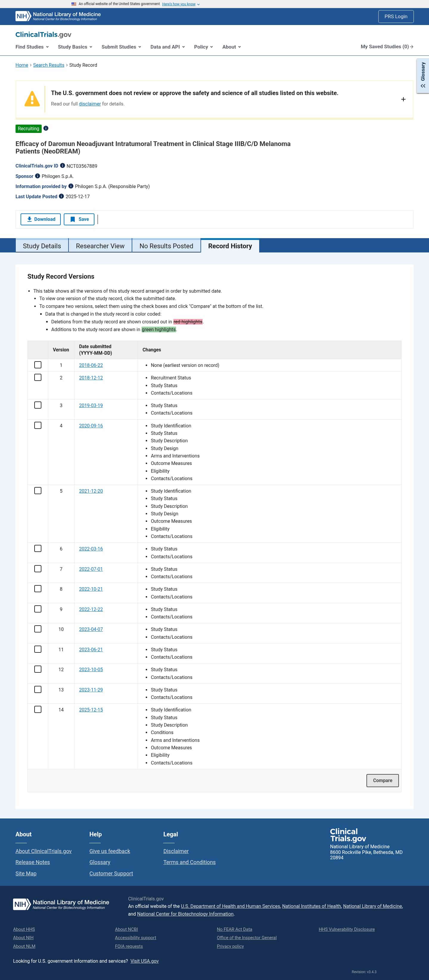Open version submitted 2020-09-16
The height and width of the screenshot is (980, 429).
tap(91, 426)
